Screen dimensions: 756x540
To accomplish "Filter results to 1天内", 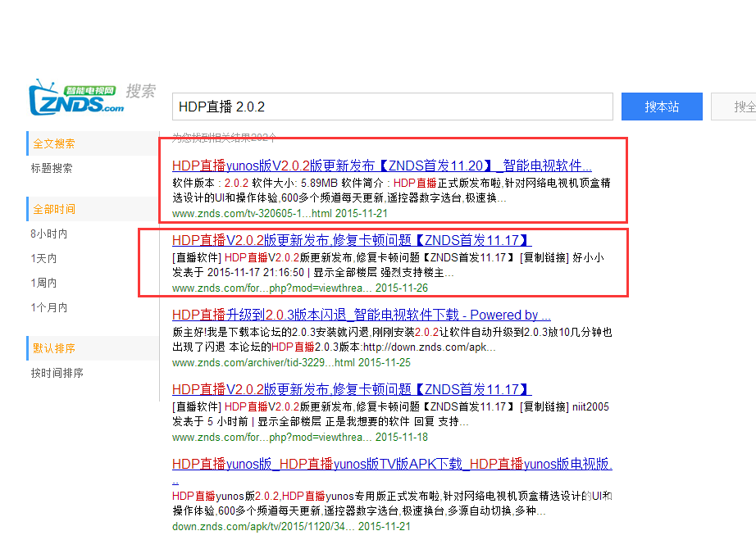I will pos(43,258).
